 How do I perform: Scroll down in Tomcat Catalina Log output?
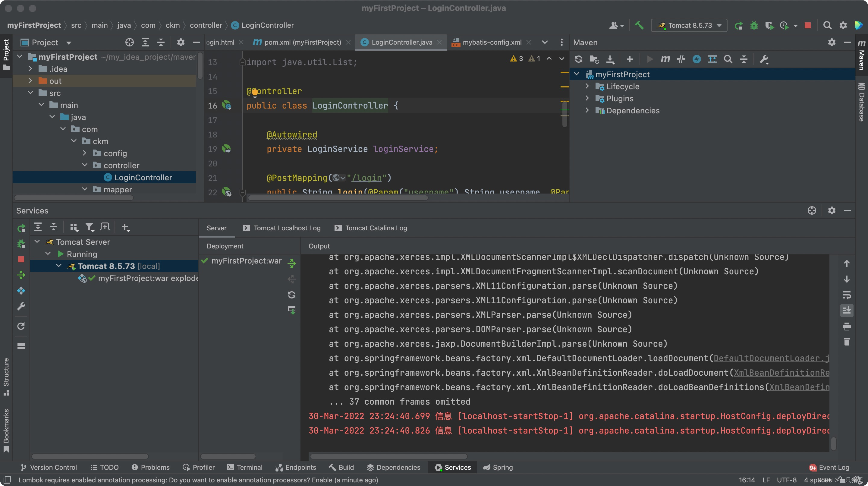847,279
